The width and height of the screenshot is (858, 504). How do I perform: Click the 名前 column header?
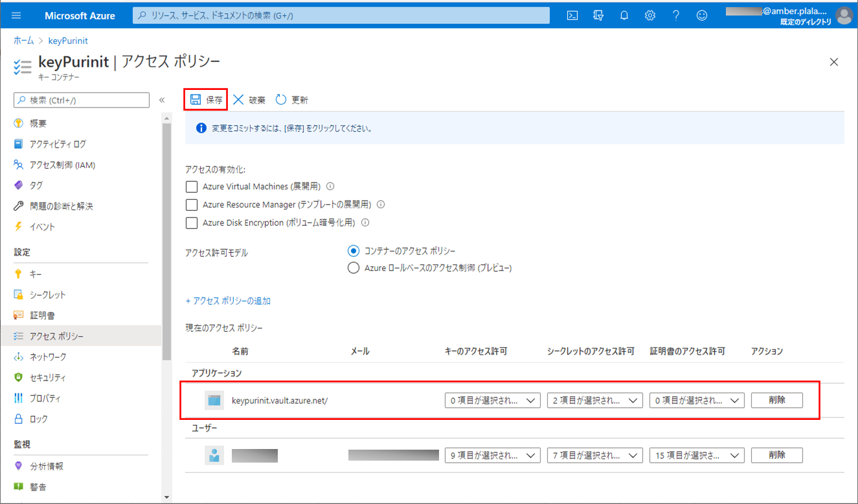[x=240, y=351]
